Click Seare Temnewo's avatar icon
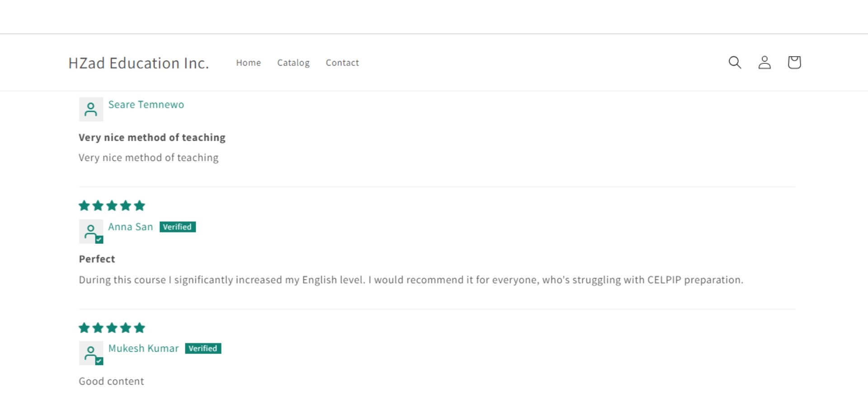This screenshot has height=420, width=868. pyautogui.click(x=91, y=109)
